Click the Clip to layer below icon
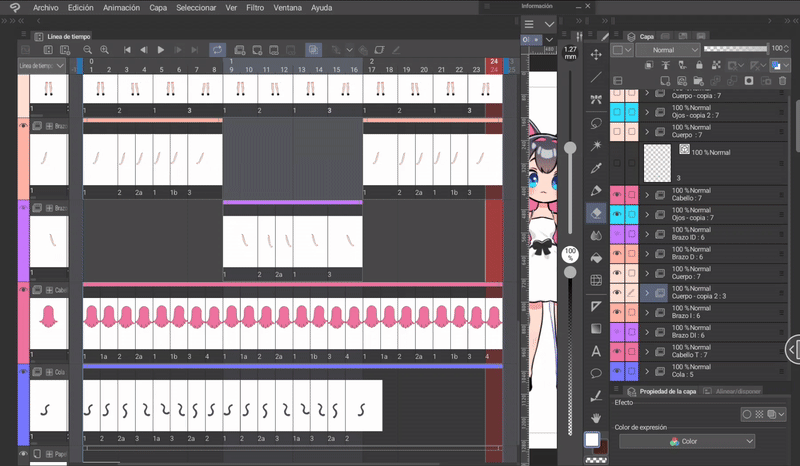This screenshot has height=466, width=800. tap(648, 65)
